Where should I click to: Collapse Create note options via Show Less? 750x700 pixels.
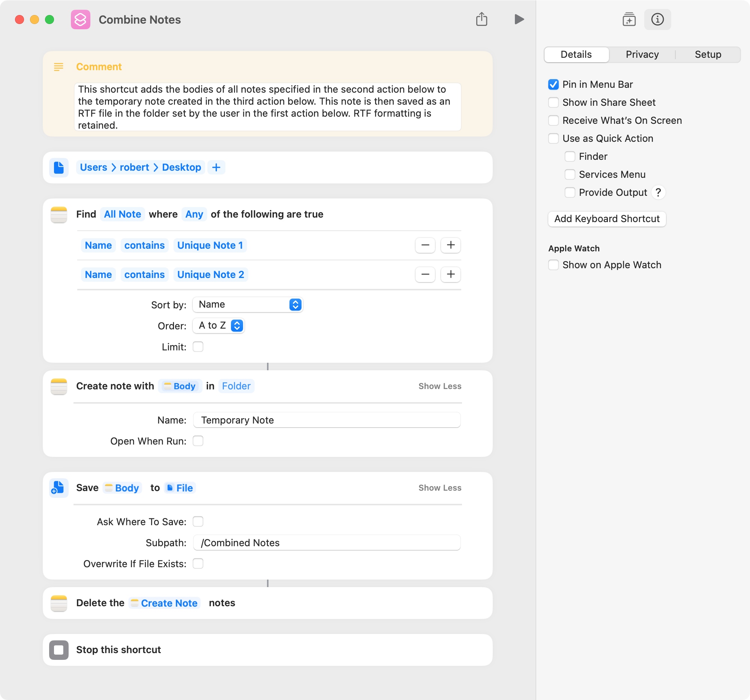point(440,386)
